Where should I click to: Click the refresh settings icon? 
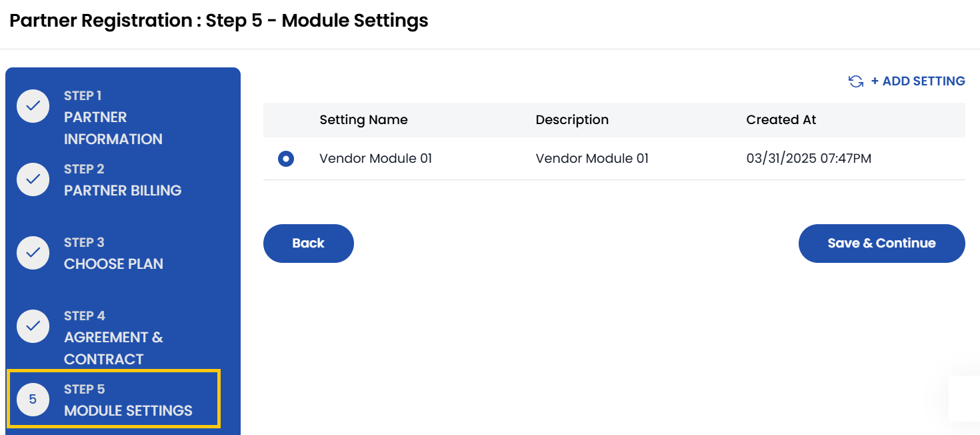coord(855,81)
